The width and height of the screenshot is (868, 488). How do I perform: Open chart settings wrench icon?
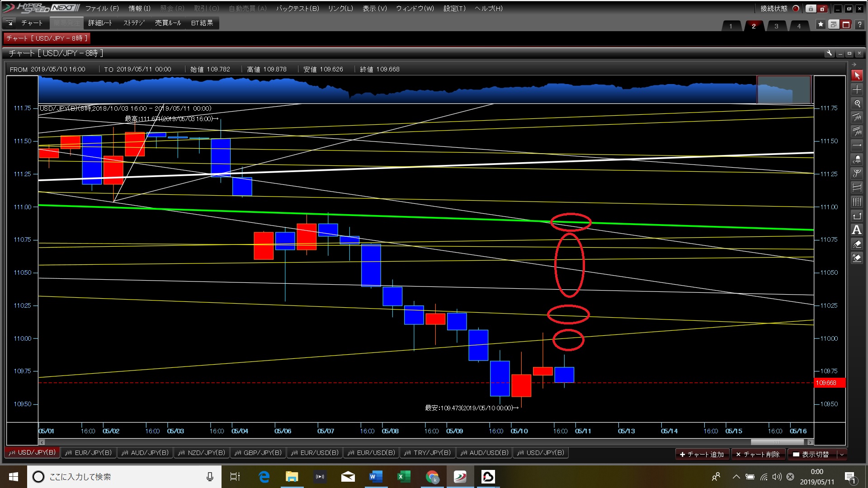(829, 53)
